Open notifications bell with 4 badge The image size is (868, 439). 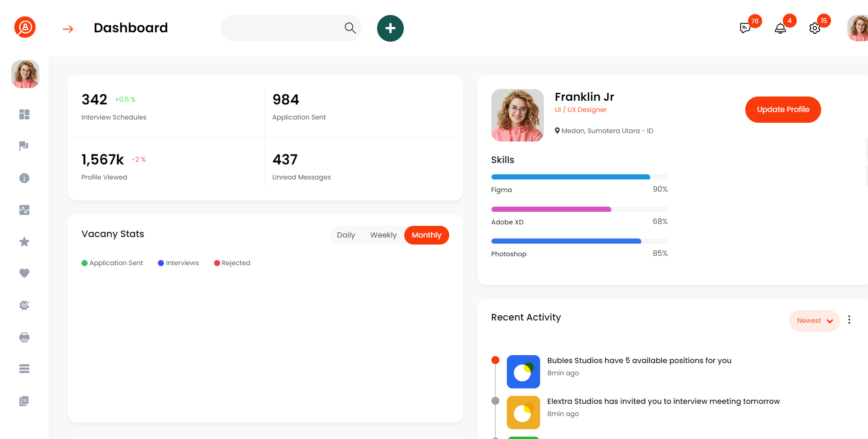click(780, 28)
